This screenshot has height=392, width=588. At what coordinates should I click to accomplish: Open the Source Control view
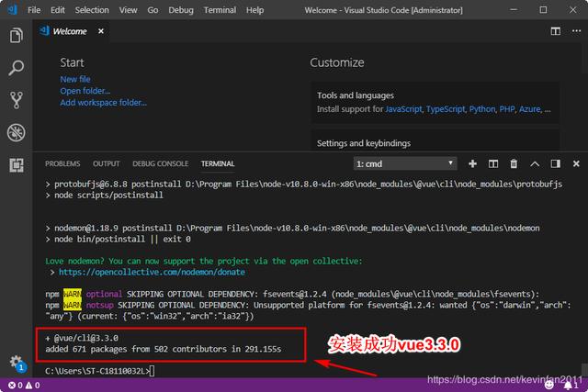point(17,100)
